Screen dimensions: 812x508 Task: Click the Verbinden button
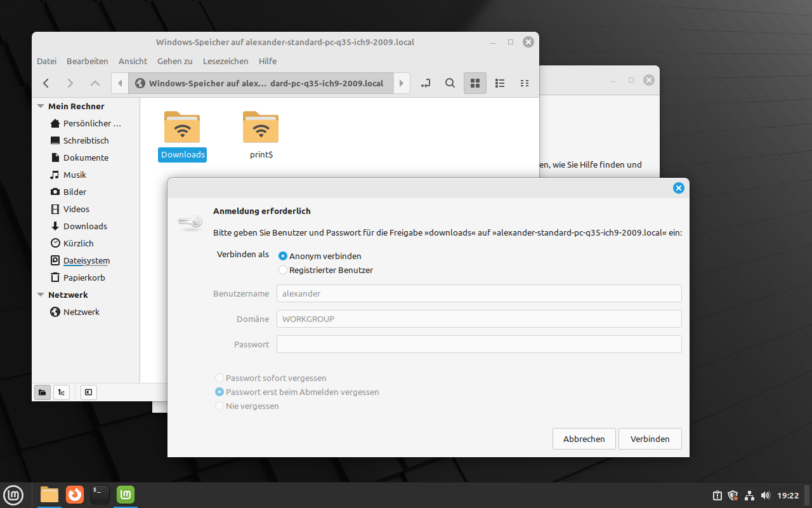(x=650, y=439)
